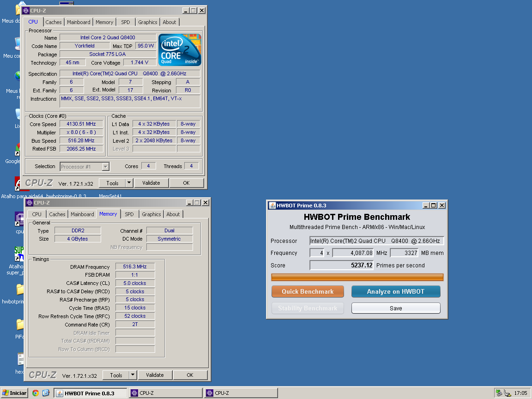The image size is (532, 399).
Task: Expand Tools arrow in top CPU-Z window
Action: (129, 183)
